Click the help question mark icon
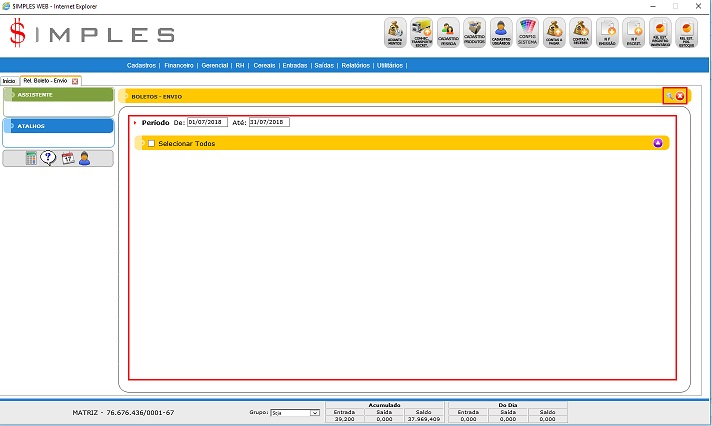This screenshot has width=712, height=426. (48, 158)
